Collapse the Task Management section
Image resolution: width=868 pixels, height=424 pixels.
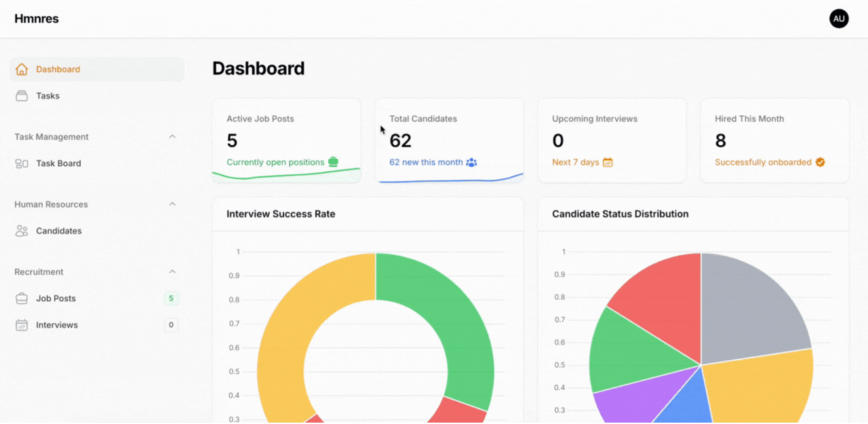point(172,136)
